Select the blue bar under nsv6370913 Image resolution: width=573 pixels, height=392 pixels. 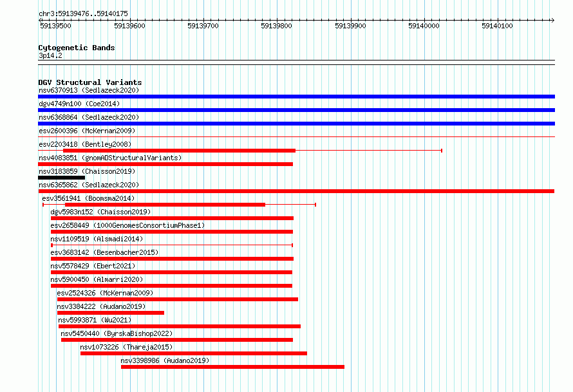click(296, 97)
